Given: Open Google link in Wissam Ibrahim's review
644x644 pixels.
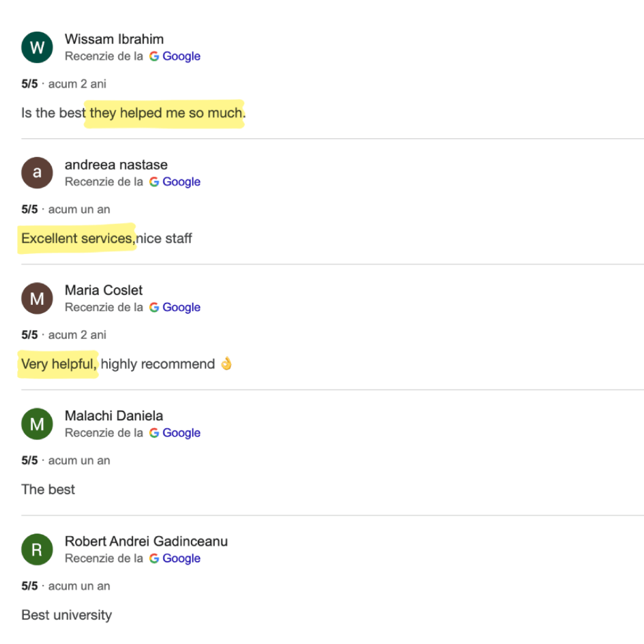Looking at the screenshot, I should (181, 56).
